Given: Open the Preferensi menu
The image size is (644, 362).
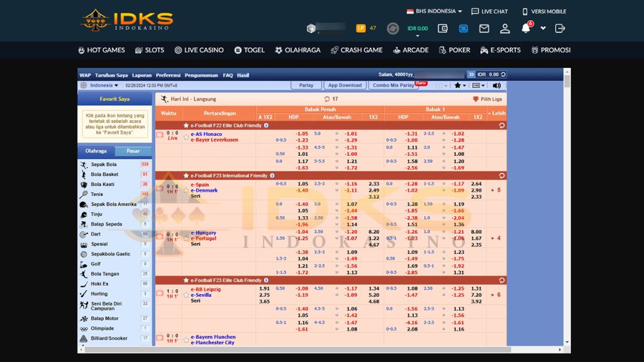Looking at the screenshot, I should [168, 75].
